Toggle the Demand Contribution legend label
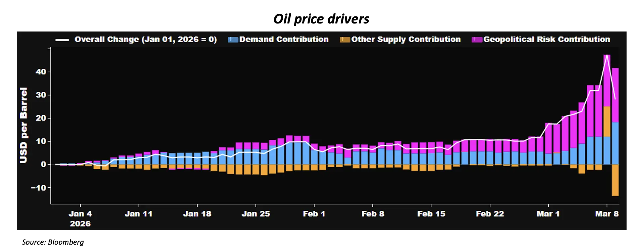The width and height of the screenshot is (644, 252). [x=284, y=40]
